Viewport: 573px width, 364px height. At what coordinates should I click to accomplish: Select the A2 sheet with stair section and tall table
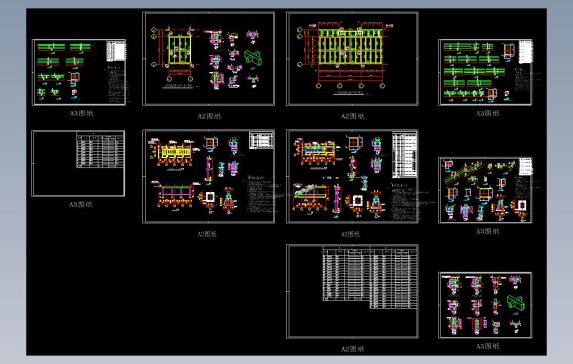[352, 176]
